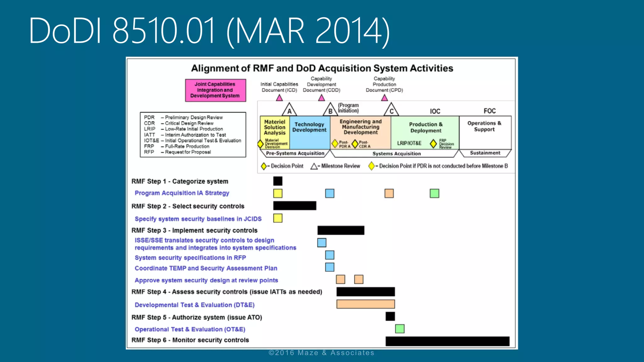Click the FRP Decision Review diamond
This screenshot has height=362, width=644.
[x=433, y=144]
